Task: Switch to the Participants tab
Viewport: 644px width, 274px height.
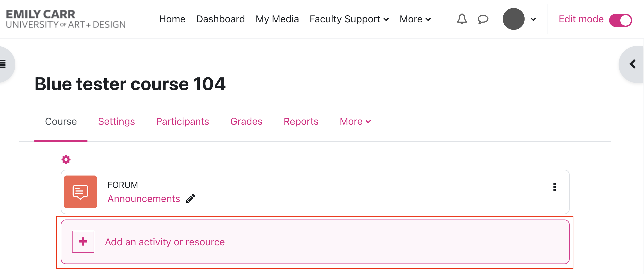Action: [183, 121]
